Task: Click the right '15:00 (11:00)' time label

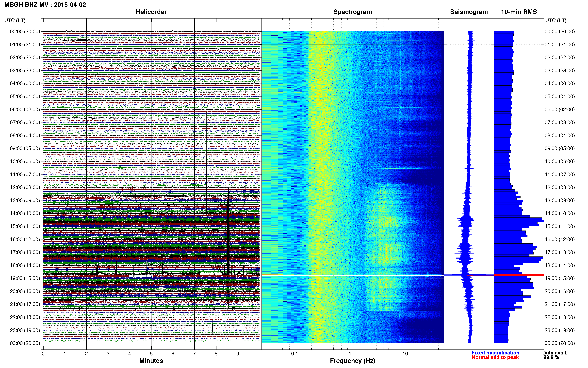Action: click(560, 226)
